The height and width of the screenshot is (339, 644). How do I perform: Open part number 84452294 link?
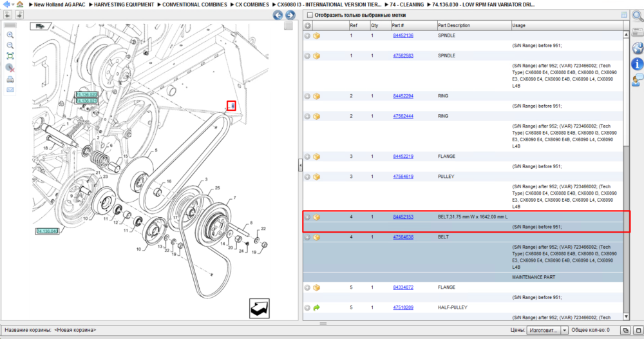click(x=403, y=96)
